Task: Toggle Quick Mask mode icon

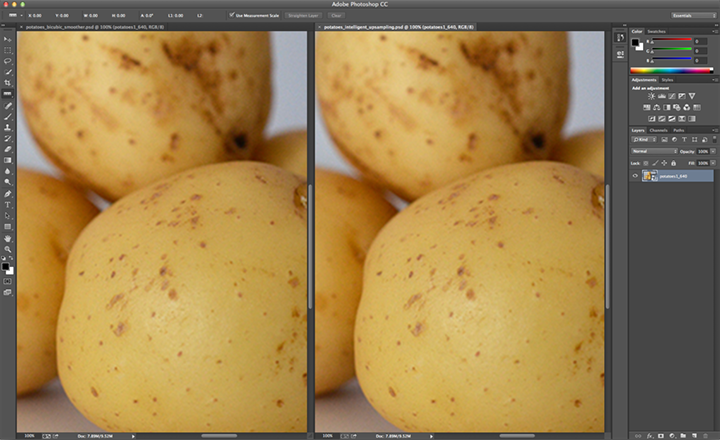Action: (7, 281)
